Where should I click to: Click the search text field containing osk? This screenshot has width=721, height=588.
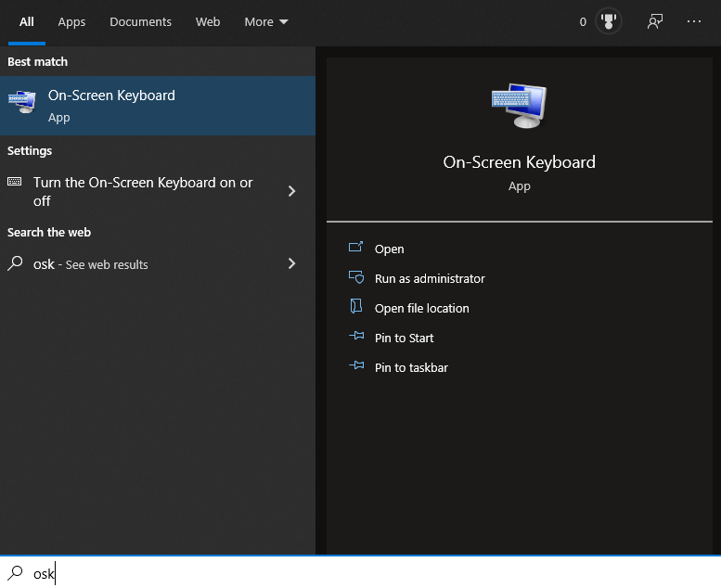[x=371, y=573]
